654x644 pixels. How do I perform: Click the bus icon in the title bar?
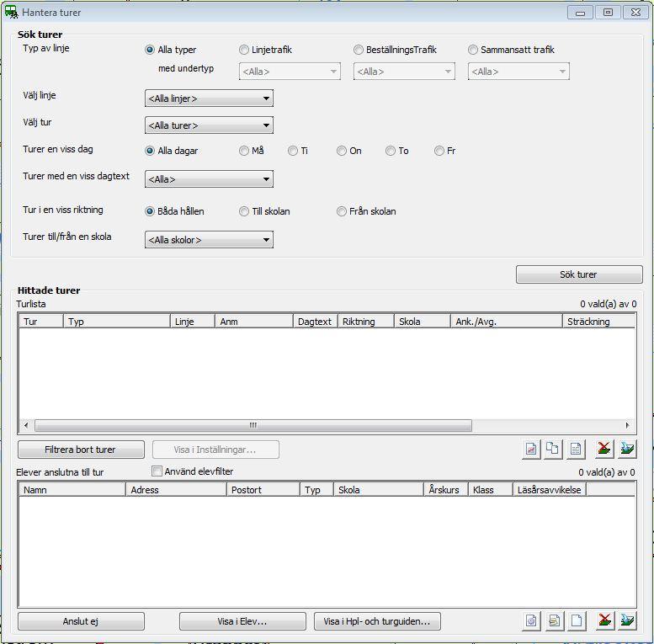11,12
